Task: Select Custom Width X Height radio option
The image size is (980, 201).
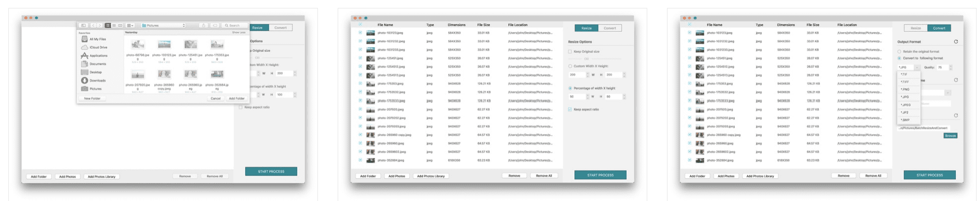Action: (x=570, y=66)
